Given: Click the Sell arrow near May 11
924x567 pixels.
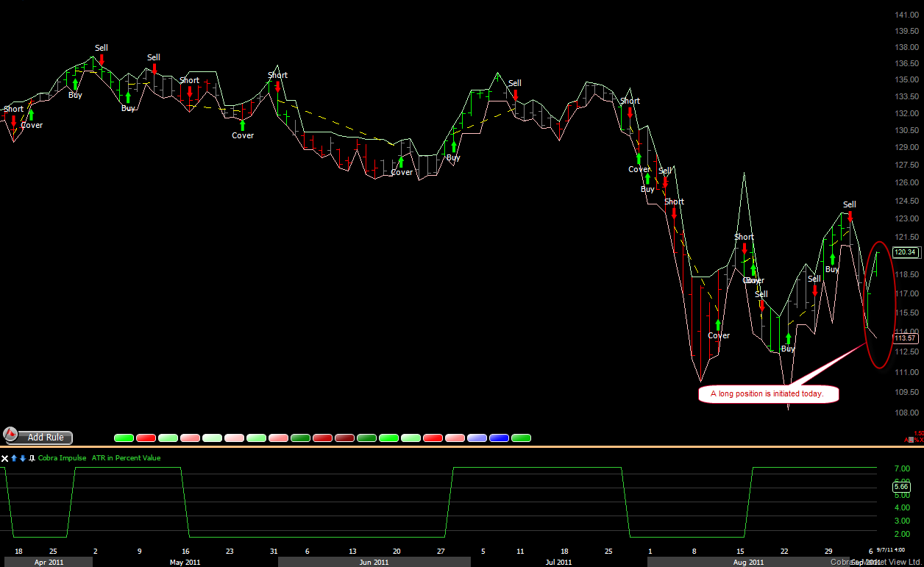Looking at the screenshot, I should pyautogui.click(x=154, y=68).
